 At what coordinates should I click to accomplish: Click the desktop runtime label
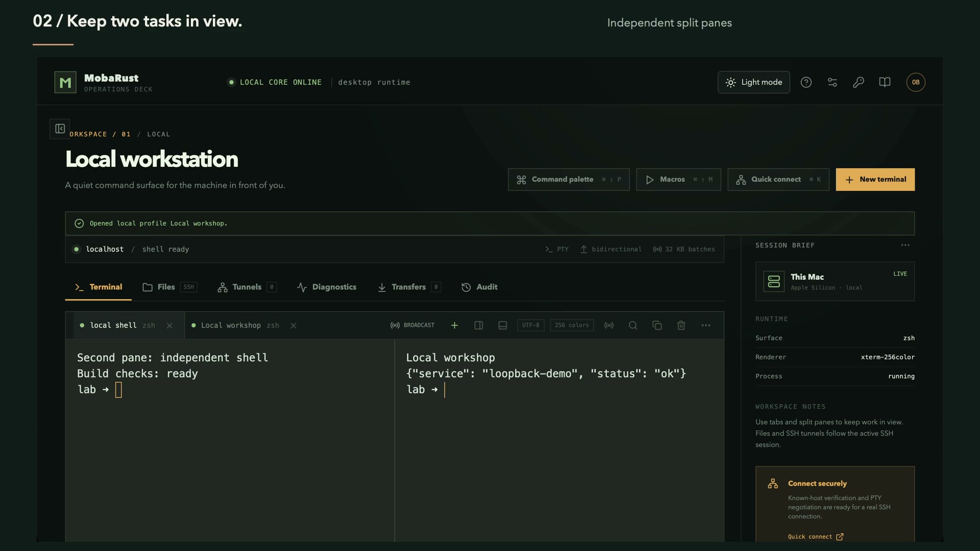[374, 82]
